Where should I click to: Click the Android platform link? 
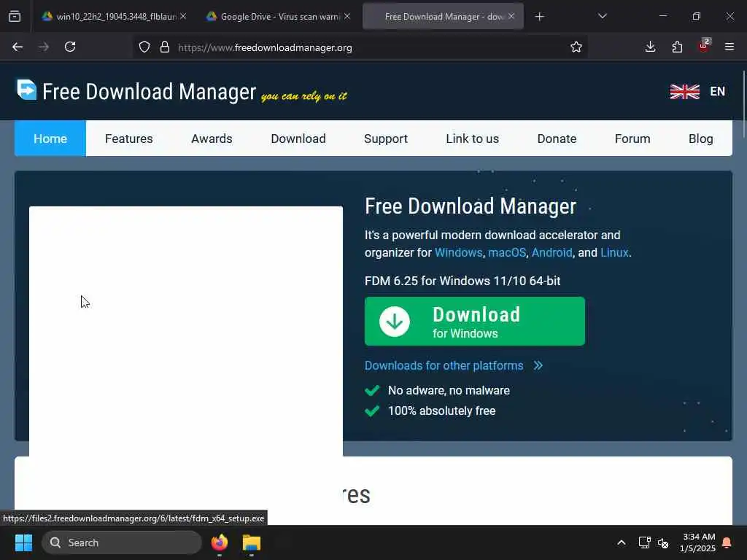[551, 252]
